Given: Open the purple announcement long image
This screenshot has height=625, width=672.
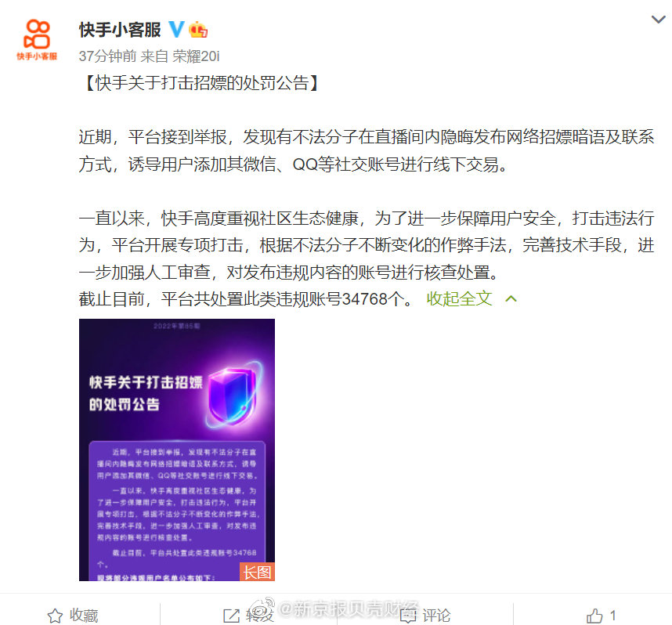Looking at the screenshot, I should 176,450.
